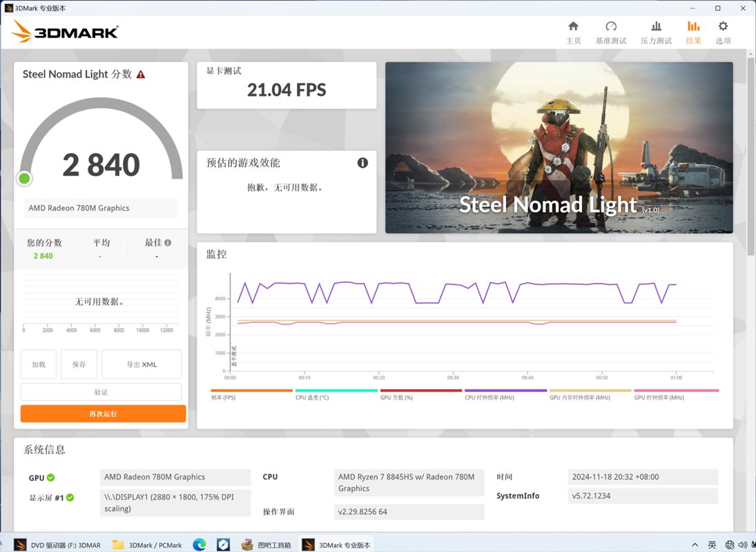Click the GPU field AMD Radeon 780M Graphics in 系统信息
Screen dimensions: 756x552
pyautogui.click(x=175, y=477)
